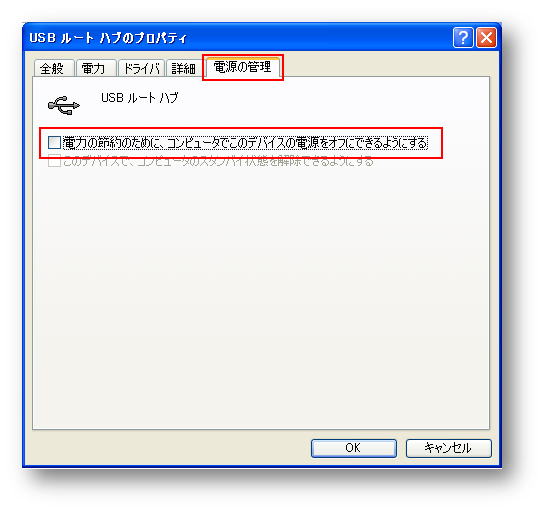Click the キャンセル button
The width and height of the screenshot is (544, 511).
click(x=449, y=448)
